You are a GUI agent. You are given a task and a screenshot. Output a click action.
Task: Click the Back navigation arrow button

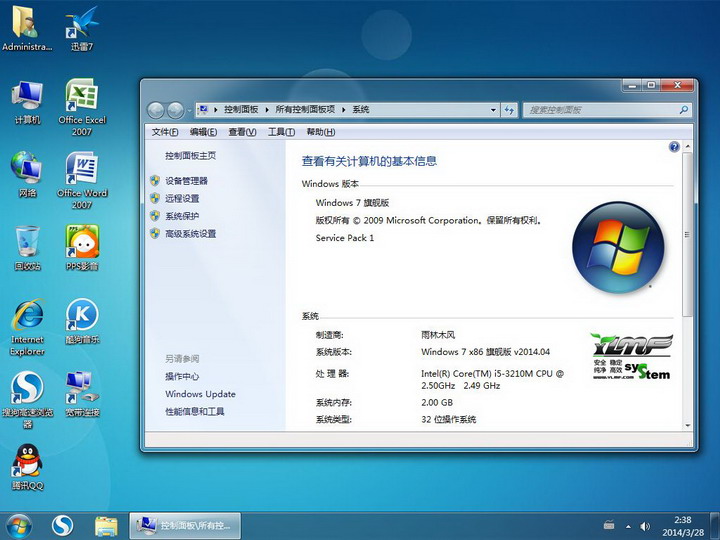pos(156,110)
